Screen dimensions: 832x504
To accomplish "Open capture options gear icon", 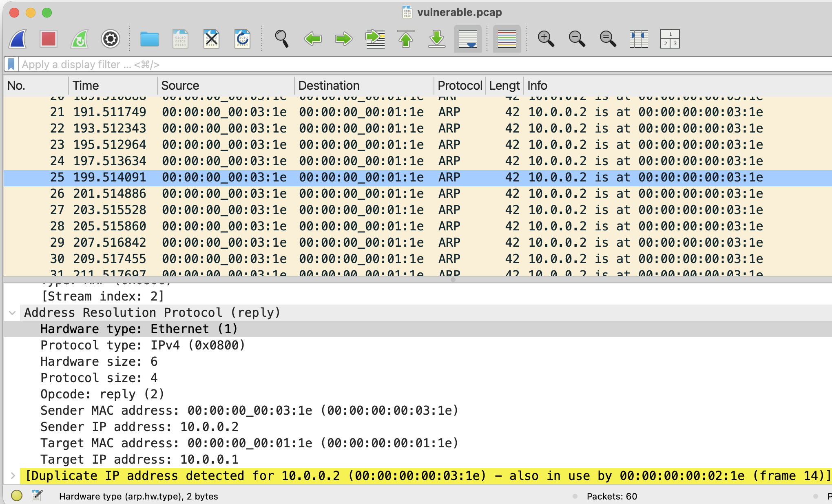I will (111, 39).
